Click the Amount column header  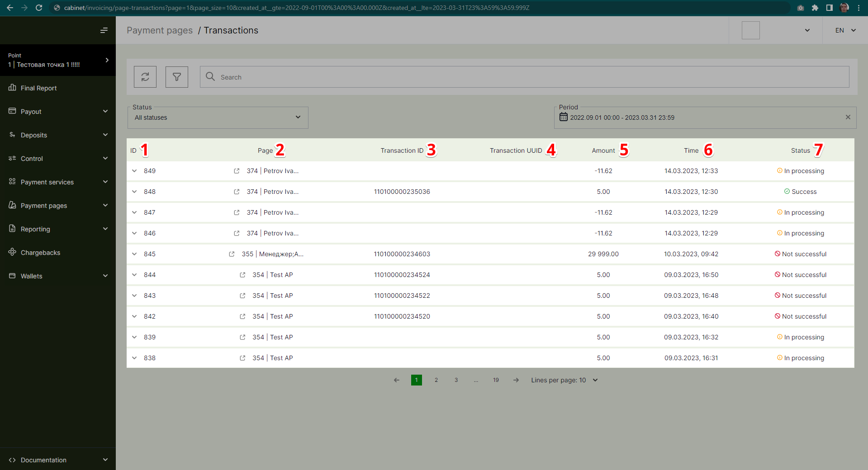603,150
